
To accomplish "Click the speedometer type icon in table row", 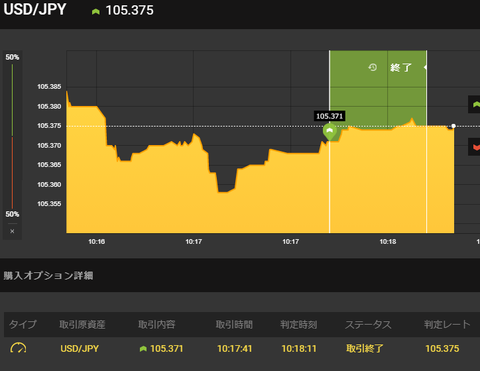I will 18,348.
